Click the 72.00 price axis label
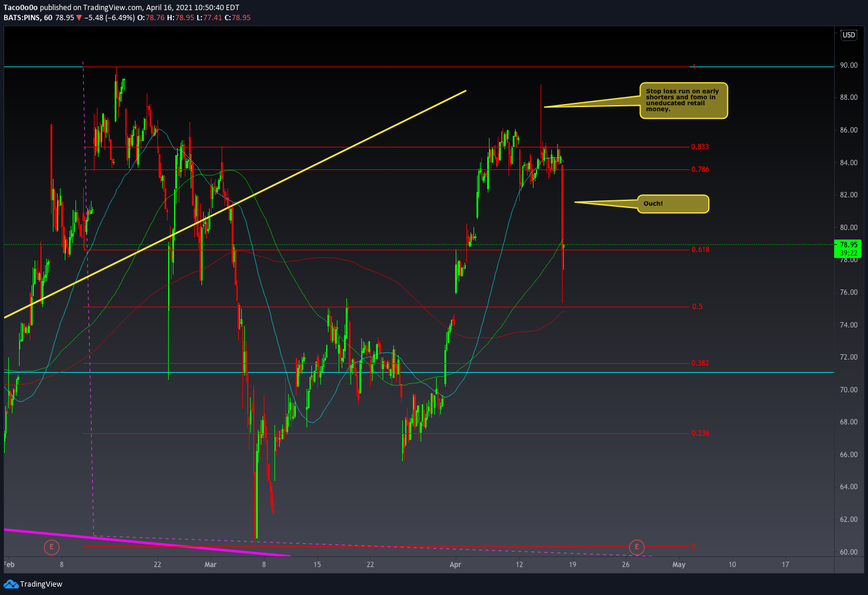 click(x=848, y=357)
